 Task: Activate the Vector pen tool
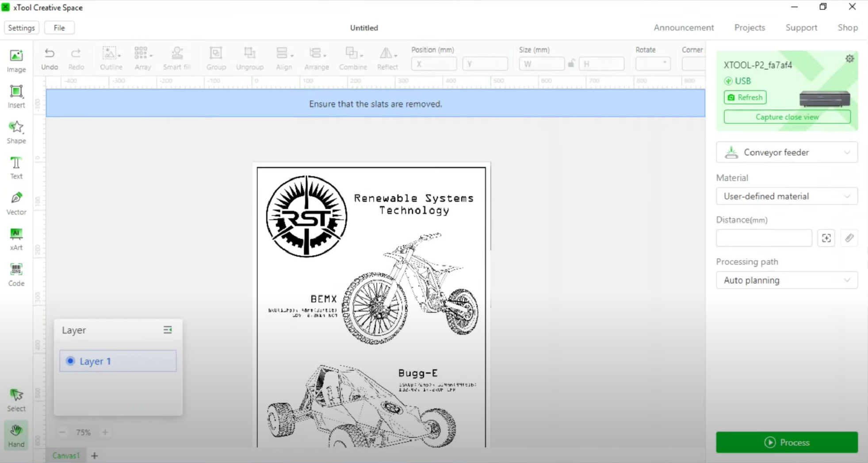[16, 203]
